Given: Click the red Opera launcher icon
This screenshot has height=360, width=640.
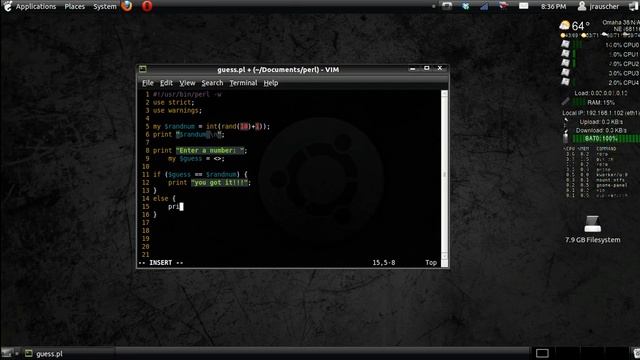Looking at the screenshot, I should pyautogui.click(x=147, y=6).
